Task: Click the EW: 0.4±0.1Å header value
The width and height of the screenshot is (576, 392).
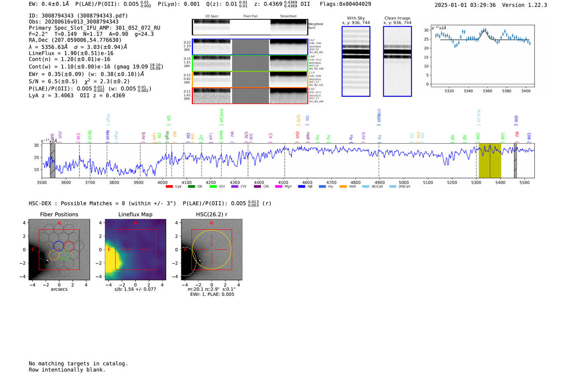Action: coord(49,4)
